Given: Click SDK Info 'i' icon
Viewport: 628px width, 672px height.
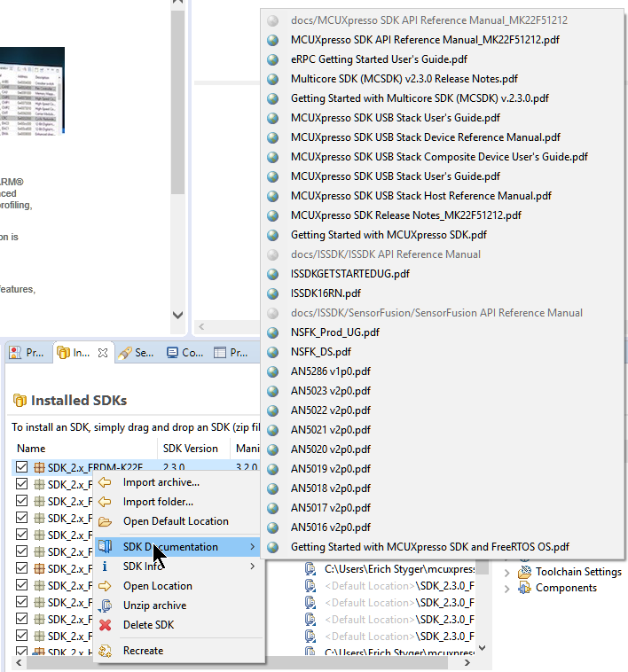Looking at the screenshot, I should point(105,567).
